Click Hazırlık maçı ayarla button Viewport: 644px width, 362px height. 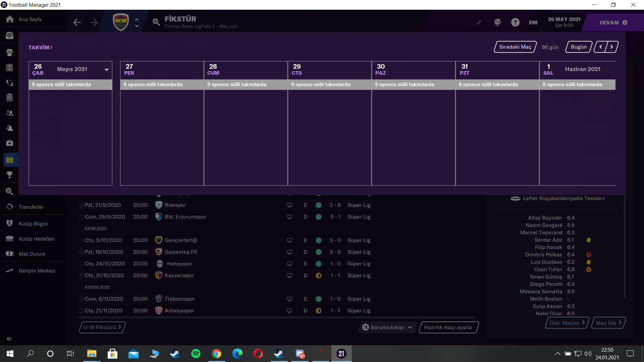(x=448, y=327)
